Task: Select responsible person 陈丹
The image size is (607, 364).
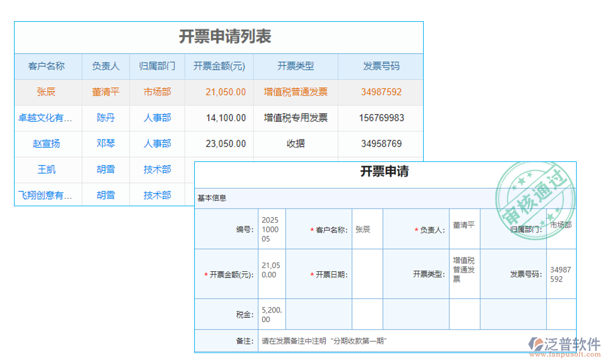Action: 106,118
